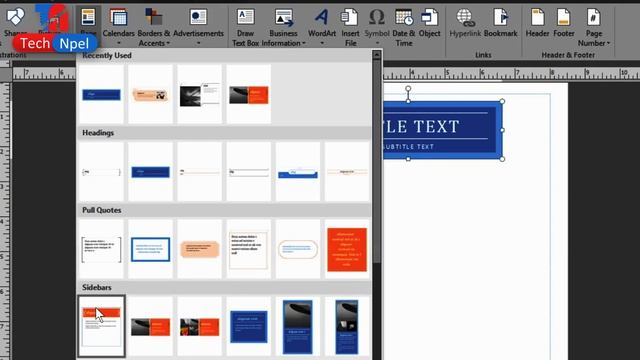This screenshot has width=640, height=360.
Task: Expand Advertisements dropdown arrow
Action: tap(198, 43)
